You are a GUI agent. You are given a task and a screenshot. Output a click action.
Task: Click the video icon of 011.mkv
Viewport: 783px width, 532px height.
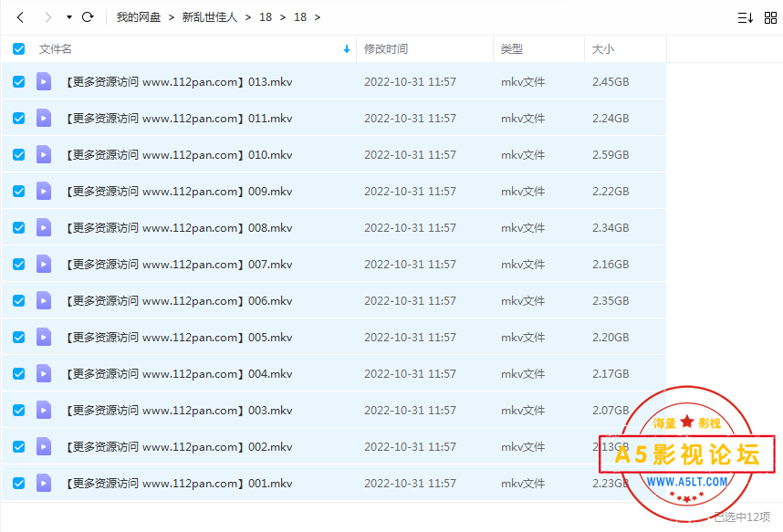point(44,119)
